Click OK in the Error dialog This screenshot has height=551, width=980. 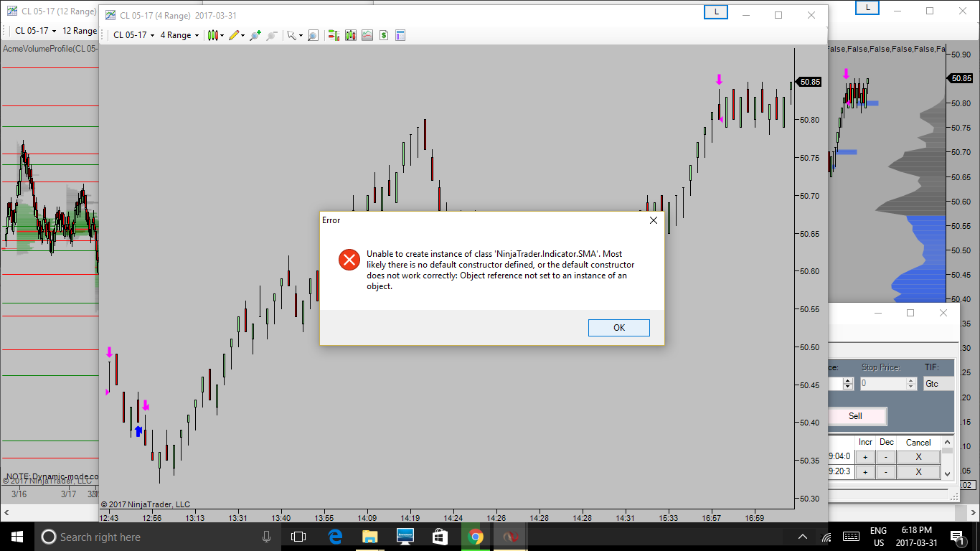[619, 328]
